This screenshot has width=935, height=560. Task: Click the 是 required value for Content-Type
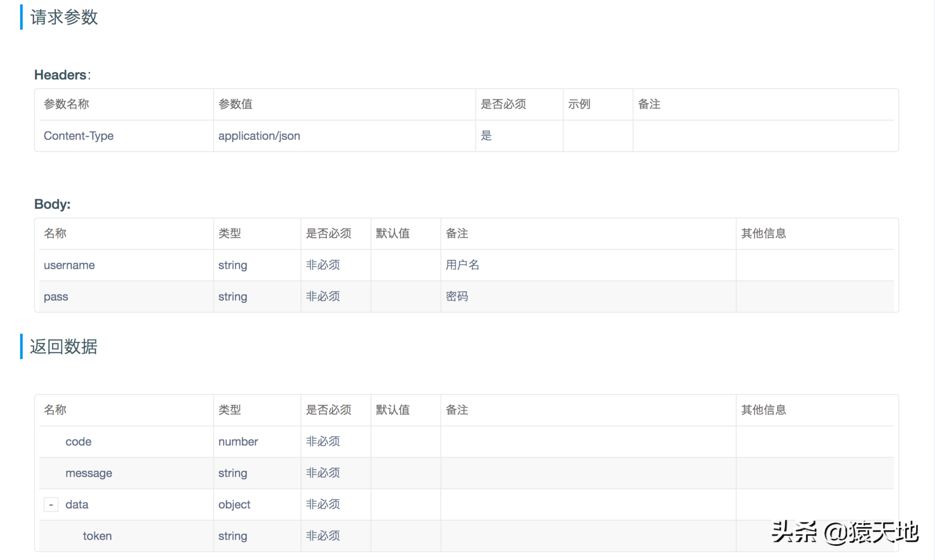click(486, 135)
